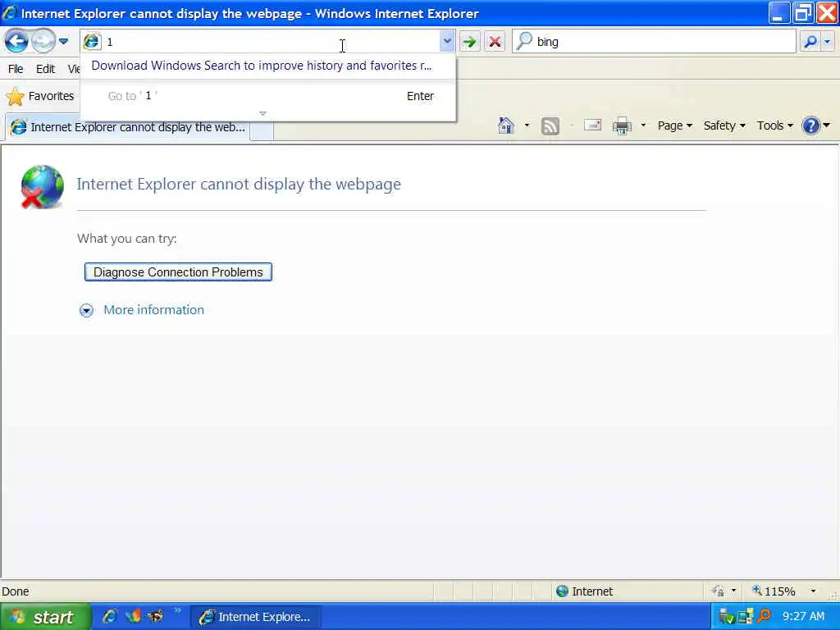
Task: Click the RSS Feeds icon
Action: click(550, 126)
